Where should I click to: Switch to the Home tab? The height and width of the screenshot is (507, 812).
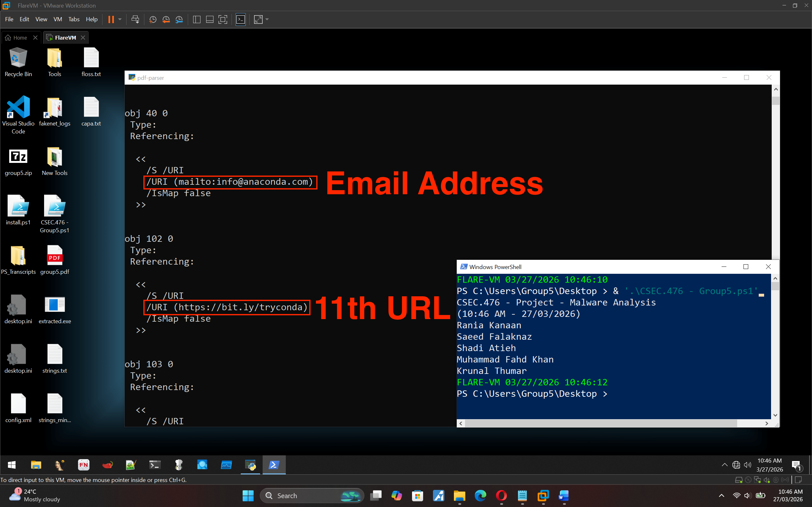click(20, 38)
